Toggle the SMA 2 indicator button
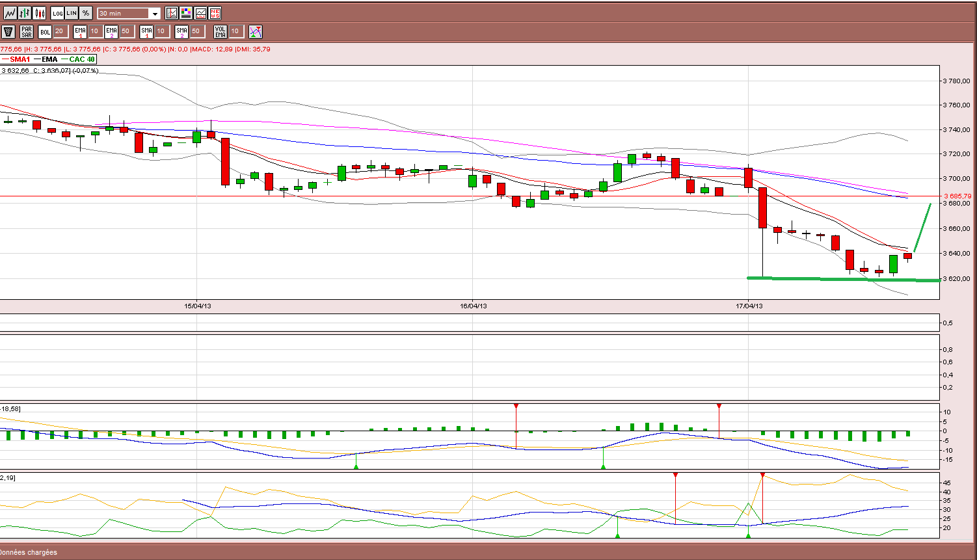977x560 pixels. point(181,31)
